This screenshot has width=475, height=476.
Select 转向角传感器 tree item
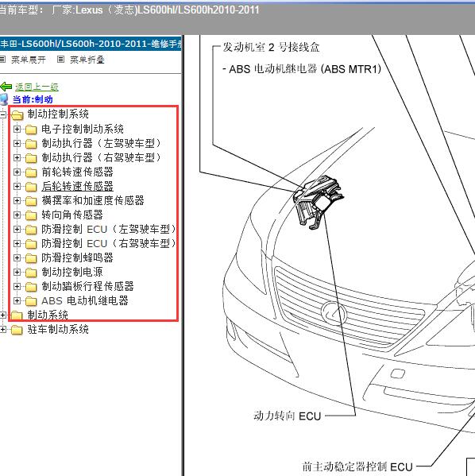72,215
